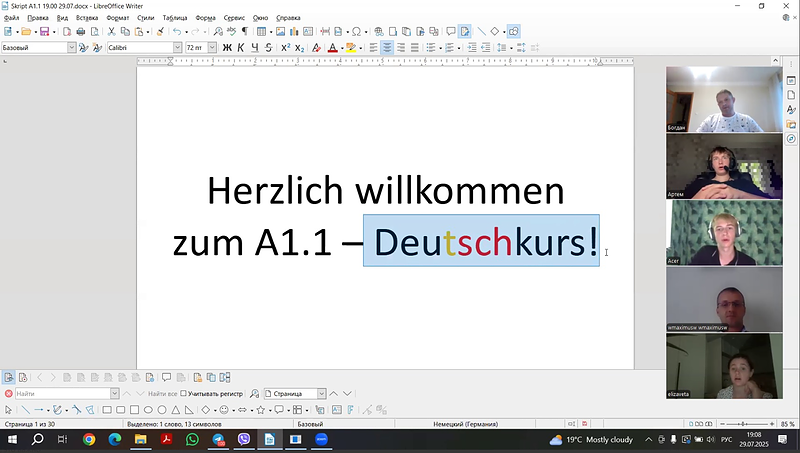Click the Богдан video thumbnail
This screenshot has width=800, height=453.
point(724,99)
